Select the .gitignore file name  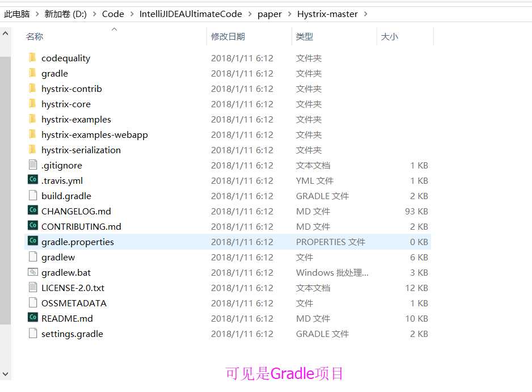(x=62, y=165)
